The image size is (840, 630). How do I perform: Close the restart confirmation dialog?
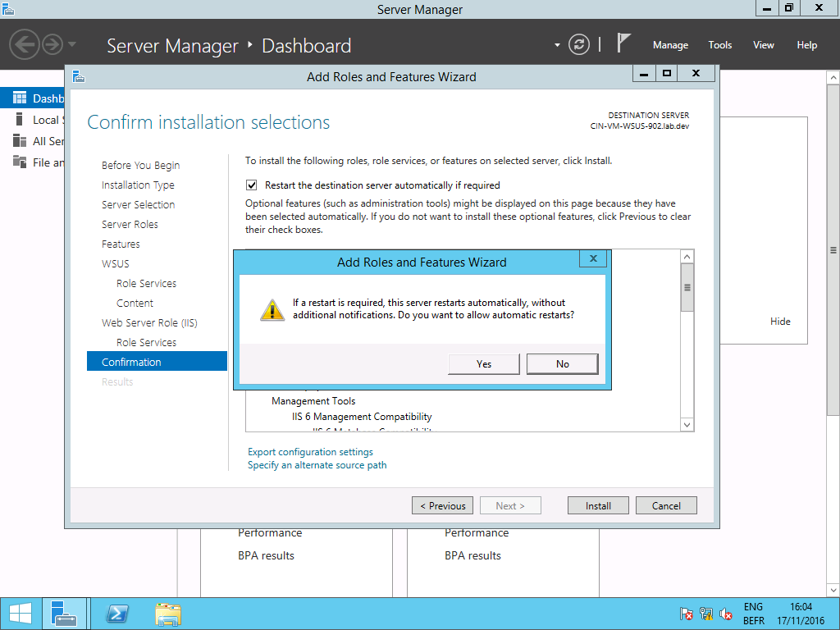point(593,258)
